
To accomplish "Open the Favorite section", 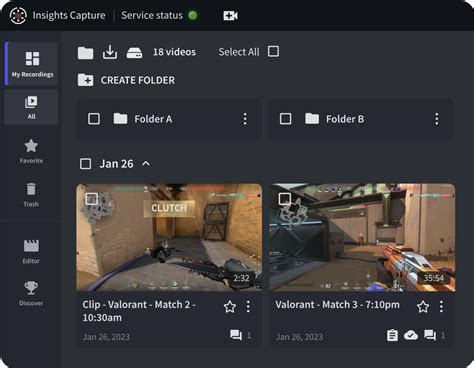I will pyautogui.click(x=31, y=151).
